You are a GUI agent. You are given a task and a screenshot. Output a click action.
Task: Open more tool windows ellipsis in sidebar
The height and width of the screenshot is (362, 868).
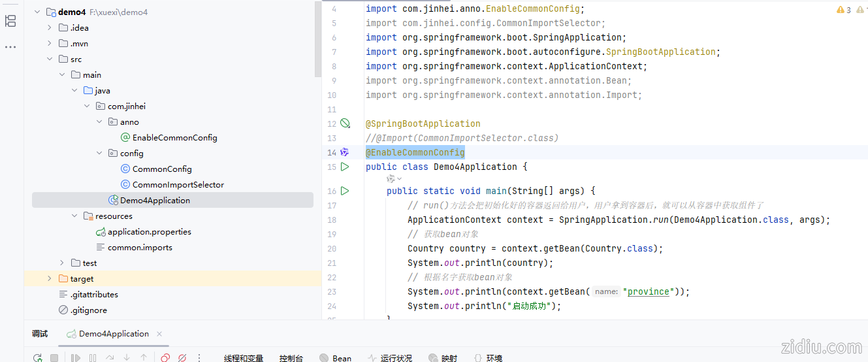click(10, 47)
